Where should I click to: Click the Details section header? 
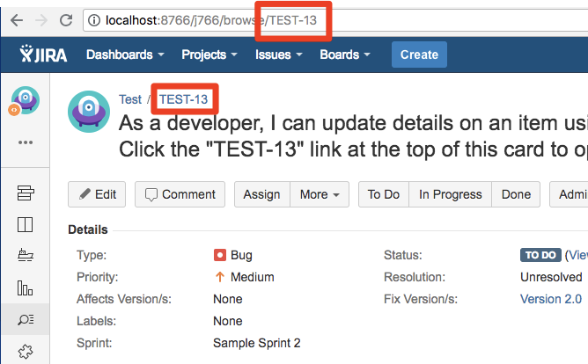88,229
